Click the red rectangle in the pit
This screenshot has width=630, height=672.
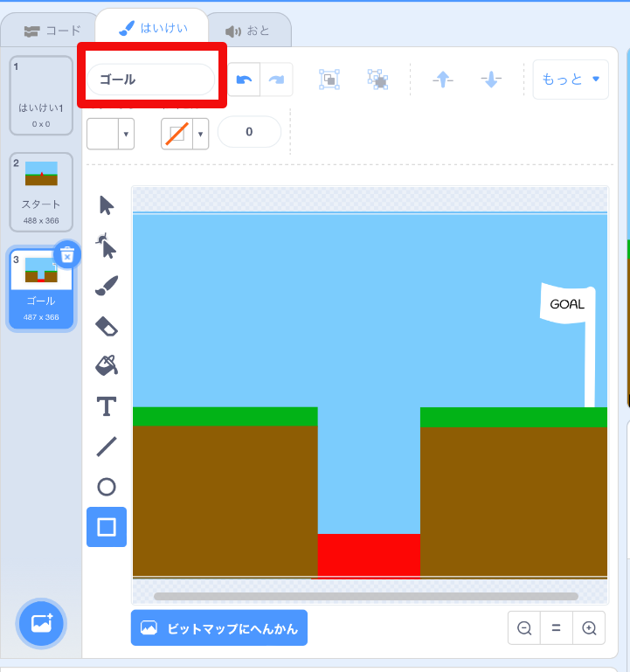pos(369,556)
